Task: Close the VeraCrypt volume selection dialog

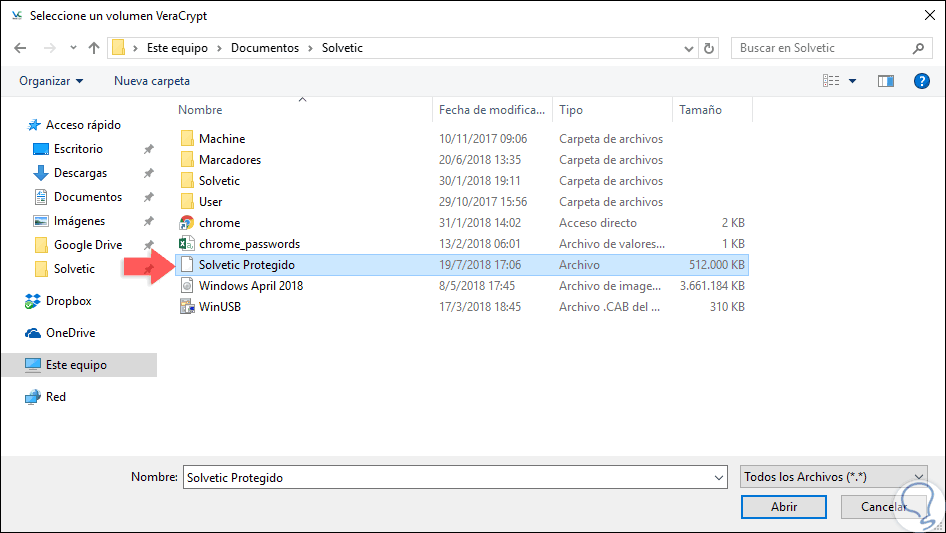Action: point(930,16)
